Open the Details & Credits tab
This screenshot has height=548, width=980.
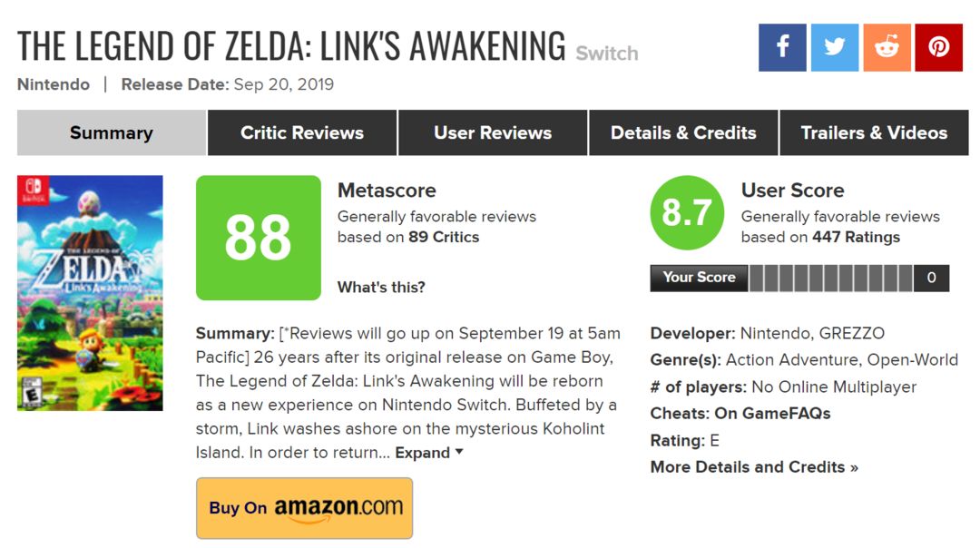click(683, 132)
